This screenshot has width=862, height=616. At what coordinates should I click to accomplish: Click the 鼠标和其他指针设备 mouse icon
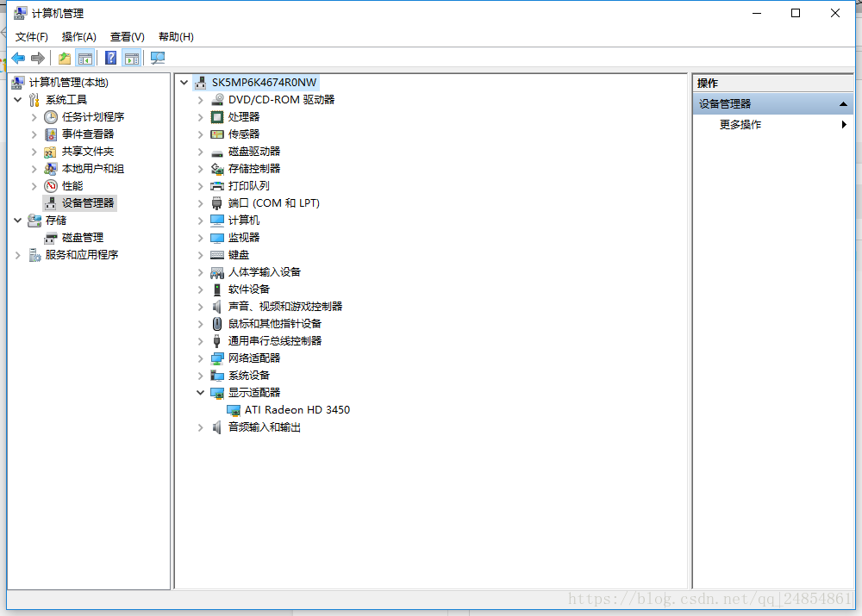217,324
